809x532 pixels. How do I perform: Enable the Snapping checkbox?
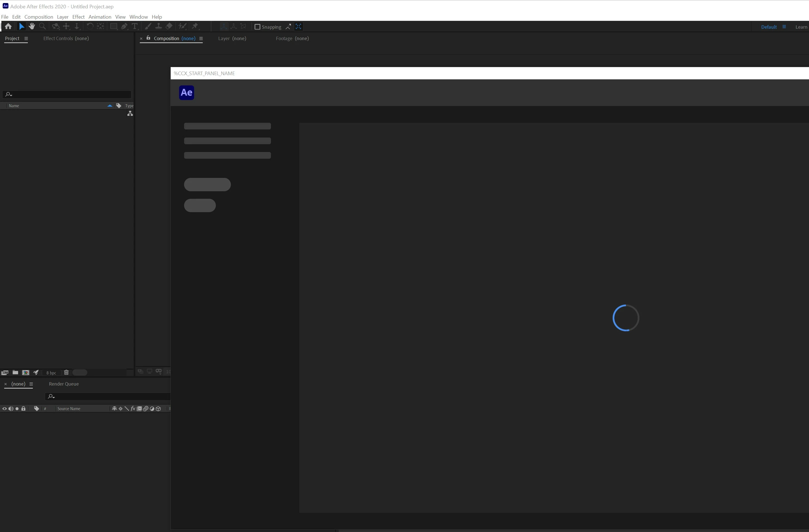[257, 27]
